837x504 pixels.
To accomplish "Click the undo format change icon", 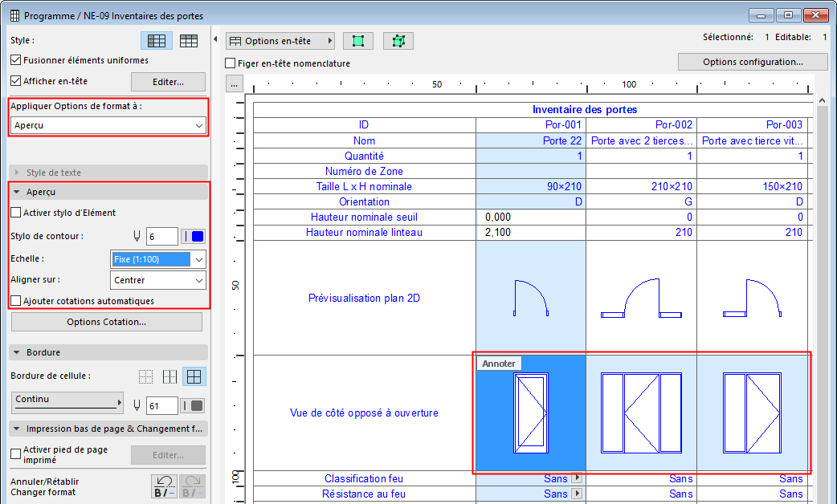I will tap(164, 486).
